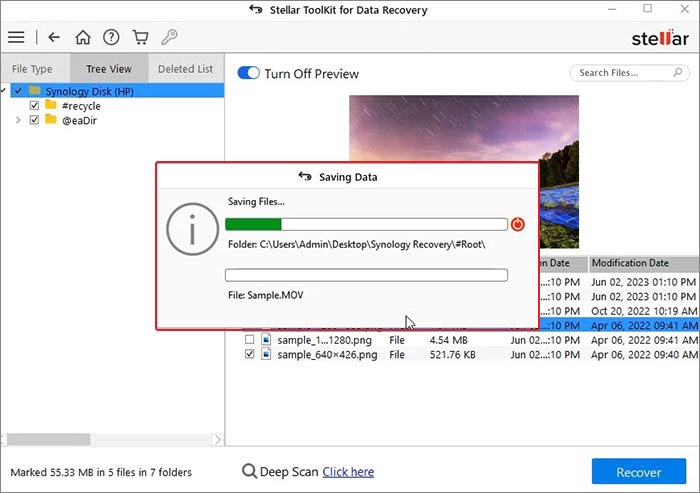The width and height of the screenshot is (700, 493).
Task: Click the Oct 20, 2022 10:19 AM date cell
Action: pos(644,311)
